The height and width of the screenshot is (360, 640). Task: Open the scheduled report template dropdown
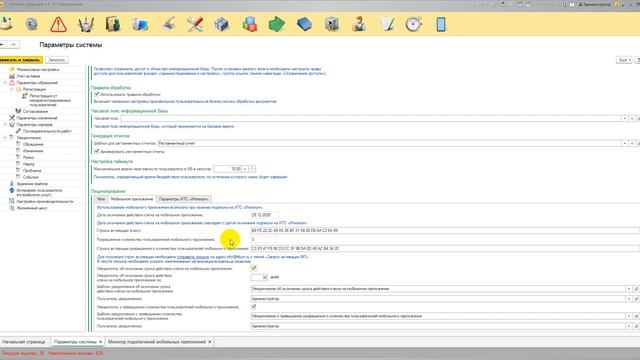pyautogui.click(x=624, y=143)
